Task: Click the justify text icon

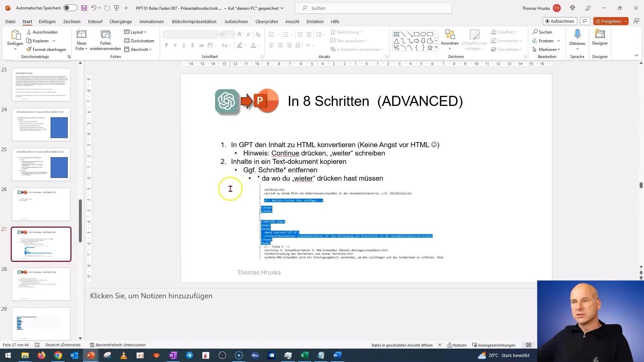Action: (298, 45)
